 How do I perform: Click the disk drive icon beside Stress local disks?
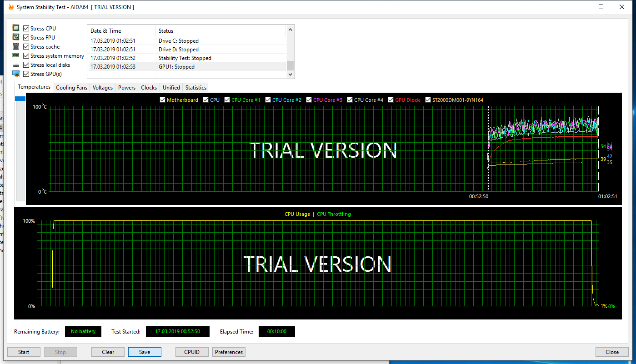16,65
